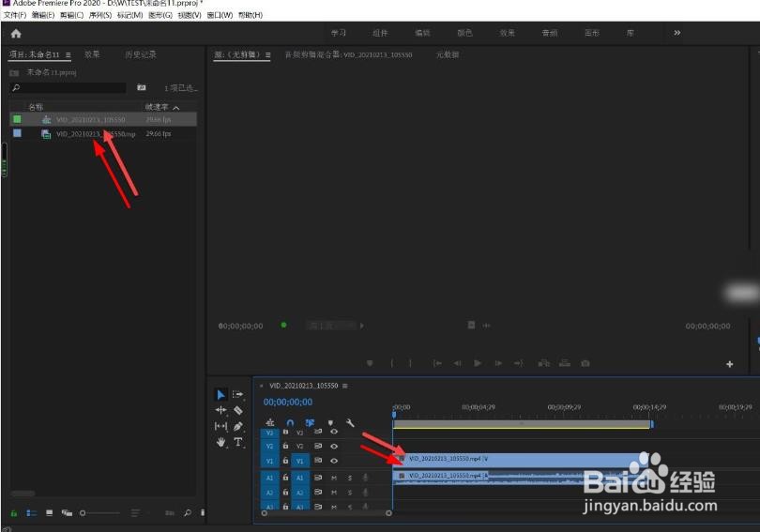The image size is (760, 532).
Task: Select the Track Select Forward tool
Action: [x=237, y=394]
